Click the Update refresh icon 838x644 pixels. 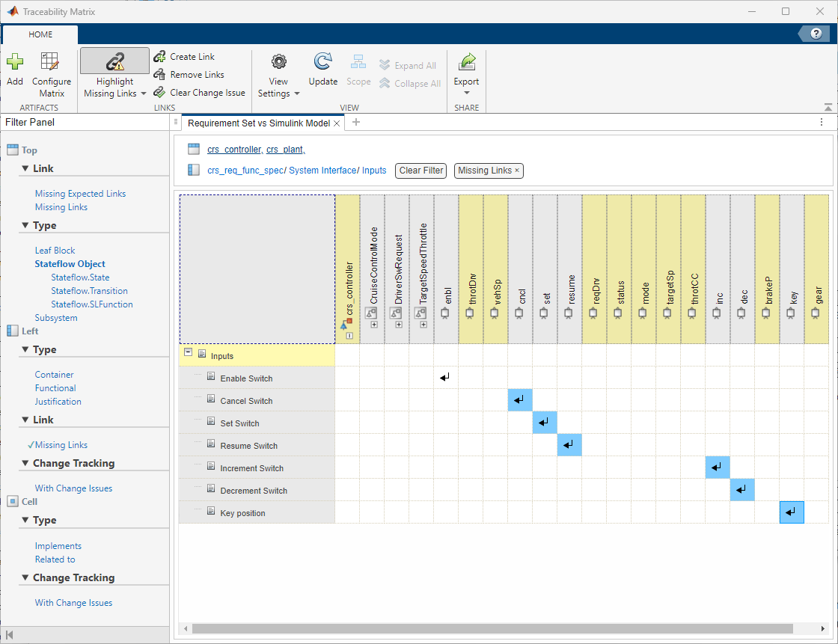click(x=322, y=61)
